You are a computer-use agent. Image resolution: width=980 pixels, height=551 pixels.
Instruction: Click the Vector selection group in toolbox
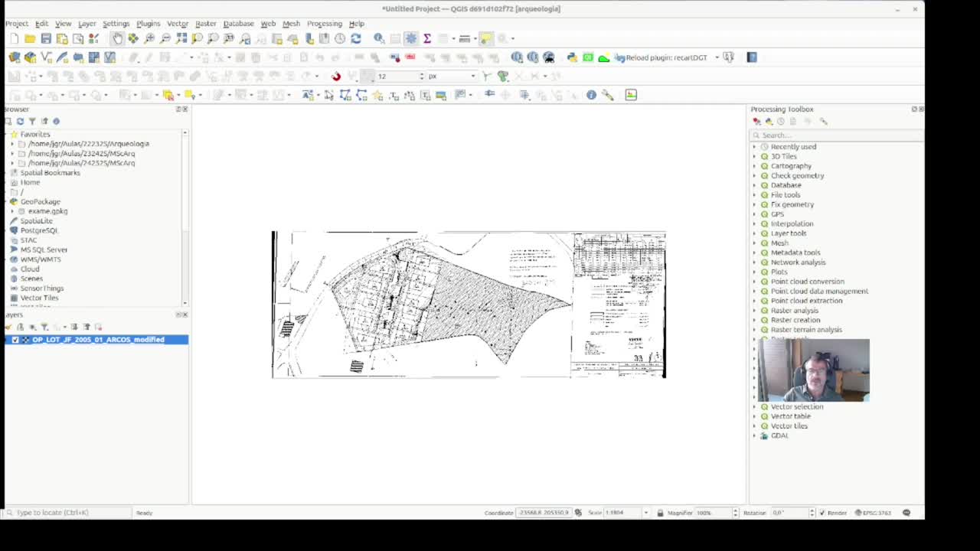(x=796, y=407)
